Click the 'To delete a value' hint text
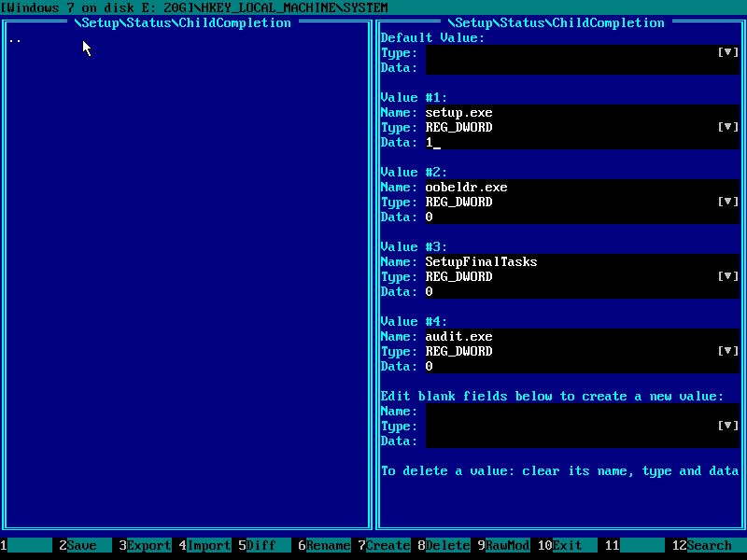 click(x=559, y=471)
